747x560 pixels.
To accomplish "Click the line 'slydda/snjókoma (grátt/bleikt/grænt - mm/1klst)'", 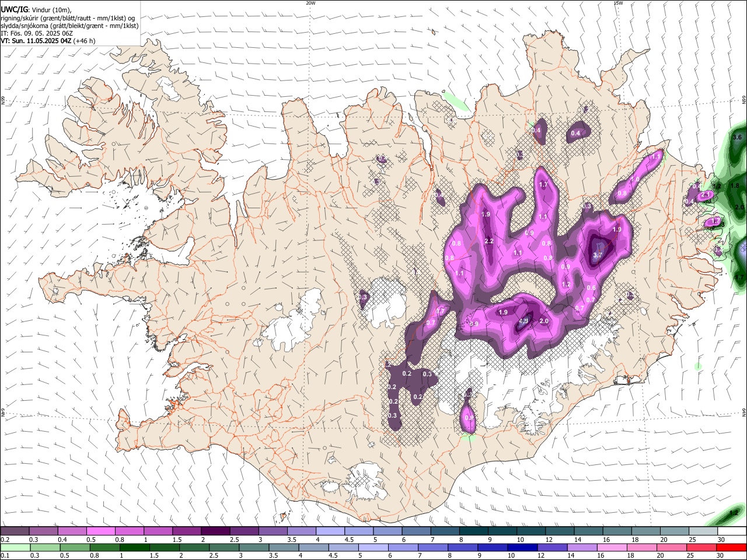I will coord(69,26).
